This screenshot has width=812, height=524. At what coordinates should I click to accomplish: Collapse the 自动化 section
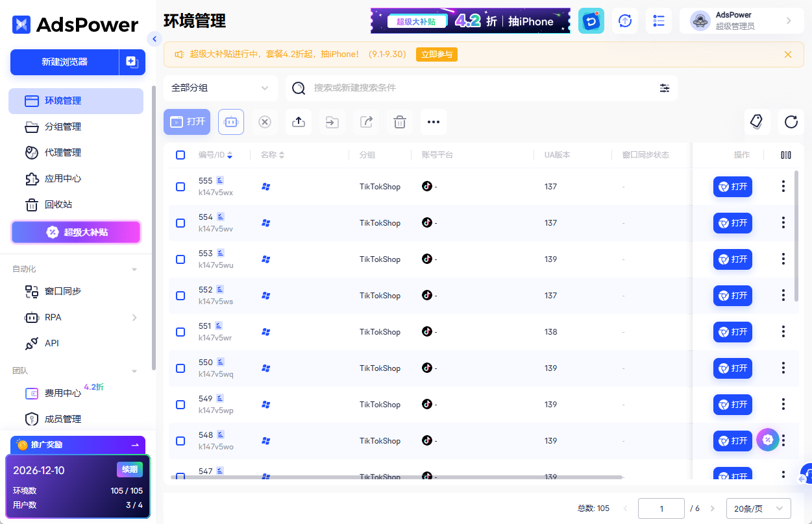pos(134,269)
